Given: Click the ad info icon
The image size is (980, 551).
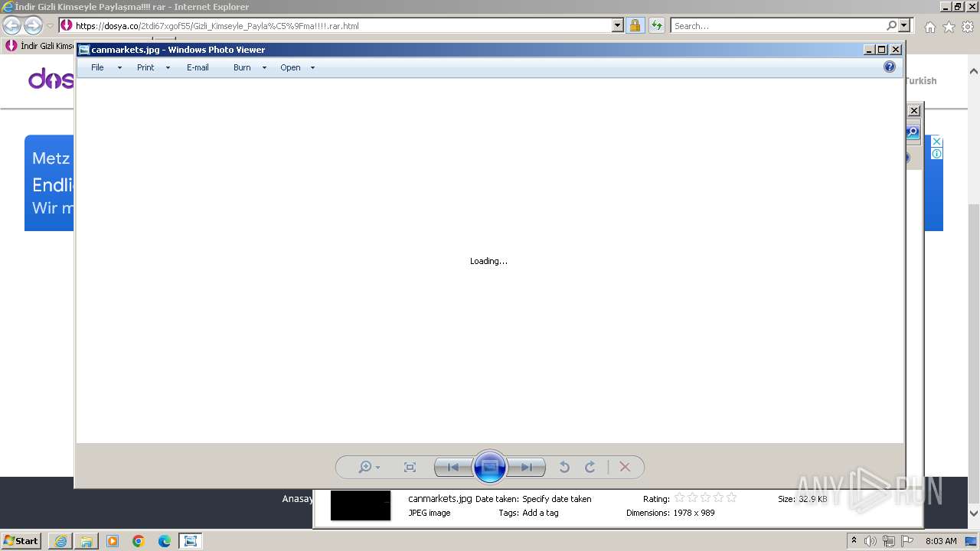Looking at the screenshot, I should pos(936,153).
